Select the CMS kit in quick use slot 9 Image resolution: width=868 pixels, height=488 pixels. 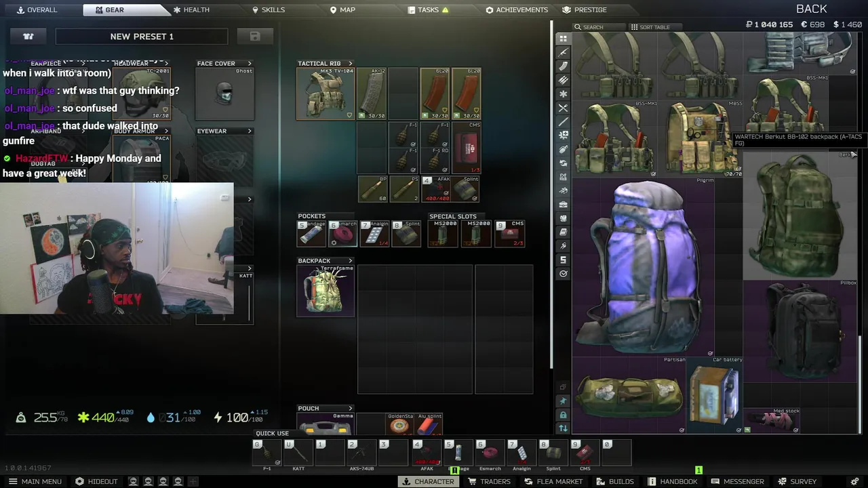click(x=585, y=453)
